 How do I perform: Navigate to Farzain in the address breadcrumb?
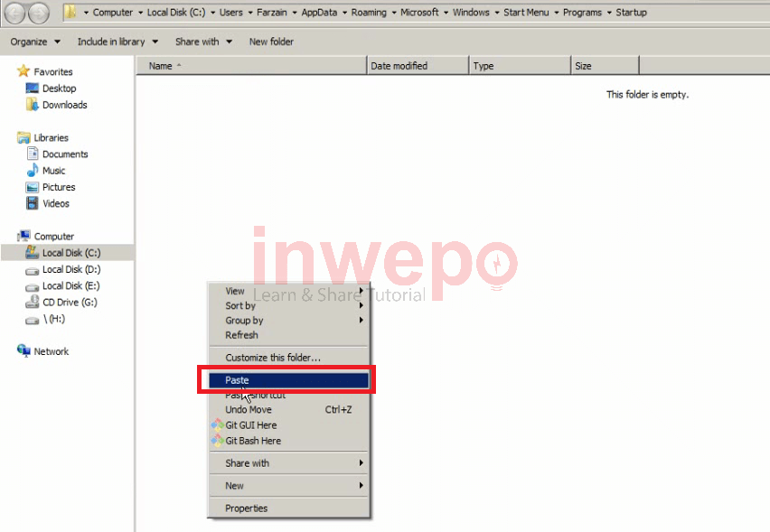pyautogui.click(x=271, y=13)
